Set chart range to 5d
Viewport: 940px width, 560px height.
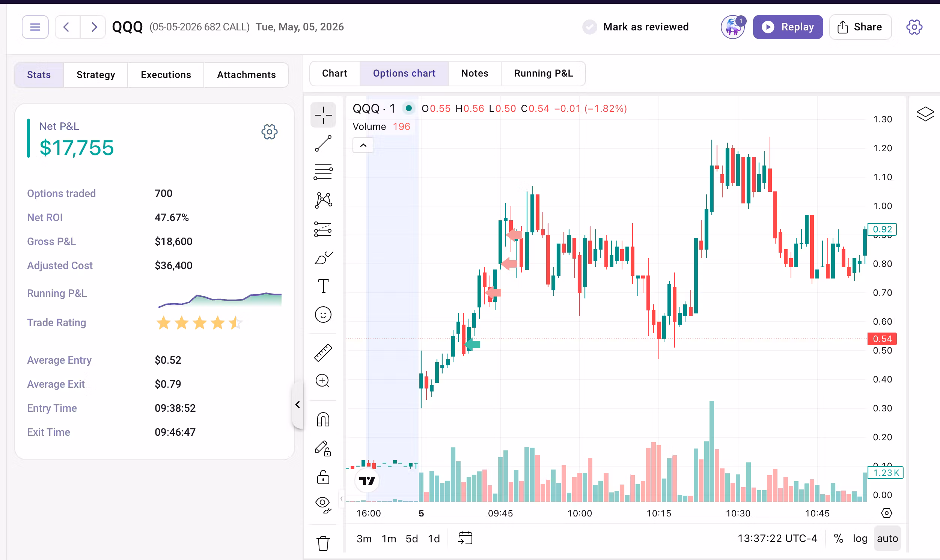click(412, 539)
